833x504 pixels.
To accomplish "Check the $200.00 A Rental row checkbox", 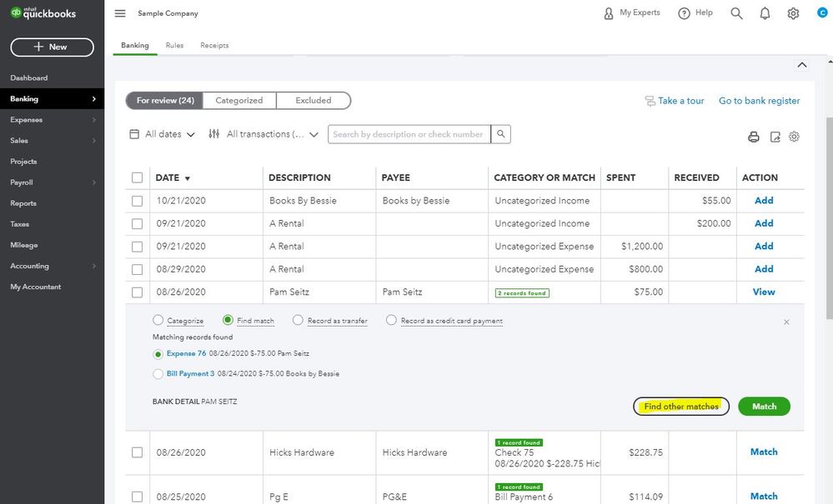I will coord(137,224).
